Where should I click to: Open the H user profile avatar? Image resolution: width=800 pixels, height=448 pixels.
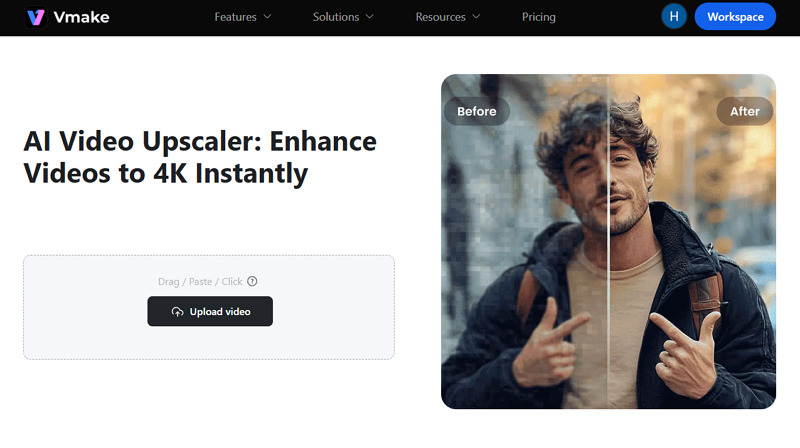[673, 16]
